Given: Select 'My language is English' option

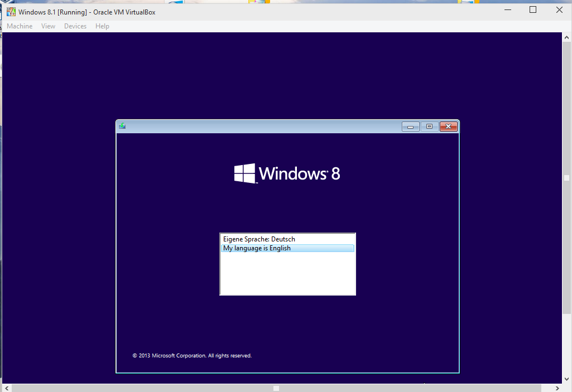Looking at the screenshot, I should 287,248.
